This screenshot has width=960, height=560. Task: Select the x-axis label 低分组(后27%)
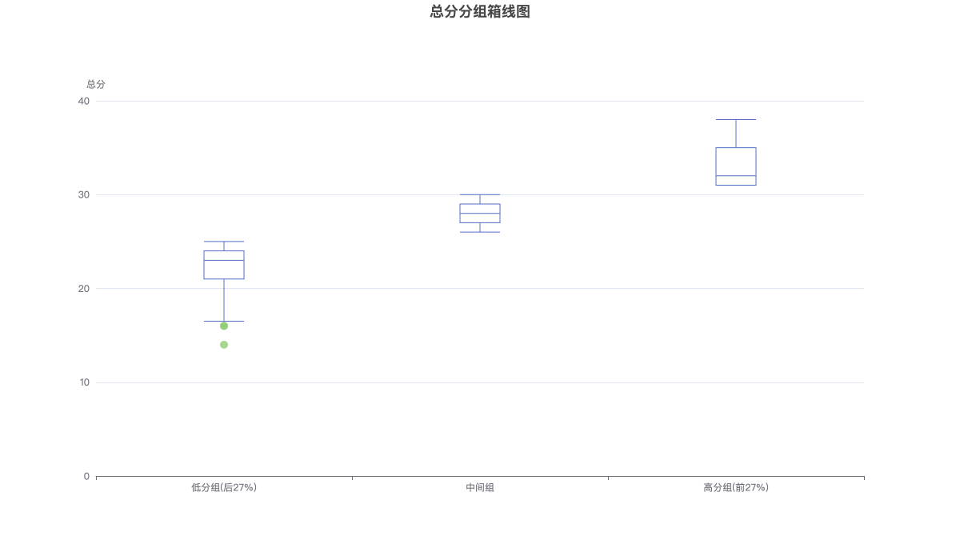(x=224, y=487)
